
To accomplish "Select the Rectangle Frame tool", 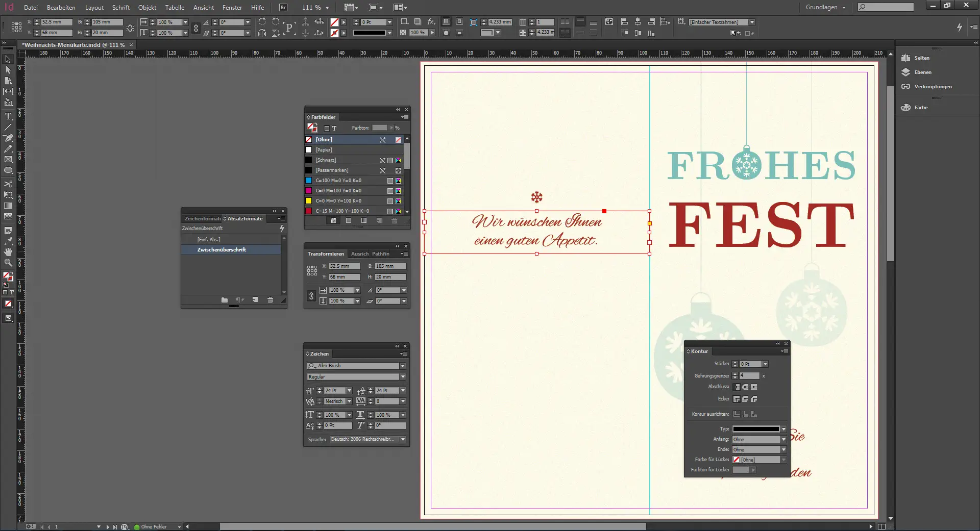I will click(8, 160).
